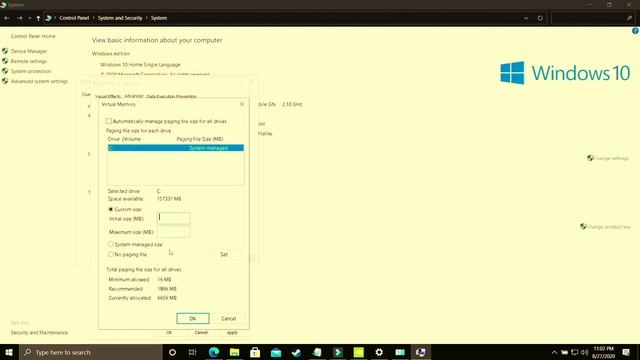This screenshot has width=640, height=360.
Task: Open the help question mark icon
Action: (635, 31)
